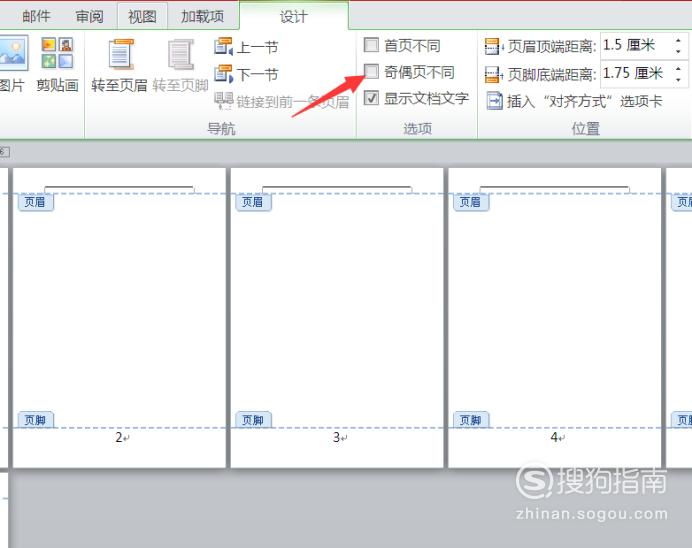The height and width of the screenshot is (548, 692).
Task: Click 链接到前一条页眉 button
Action: tap(282, 101)
